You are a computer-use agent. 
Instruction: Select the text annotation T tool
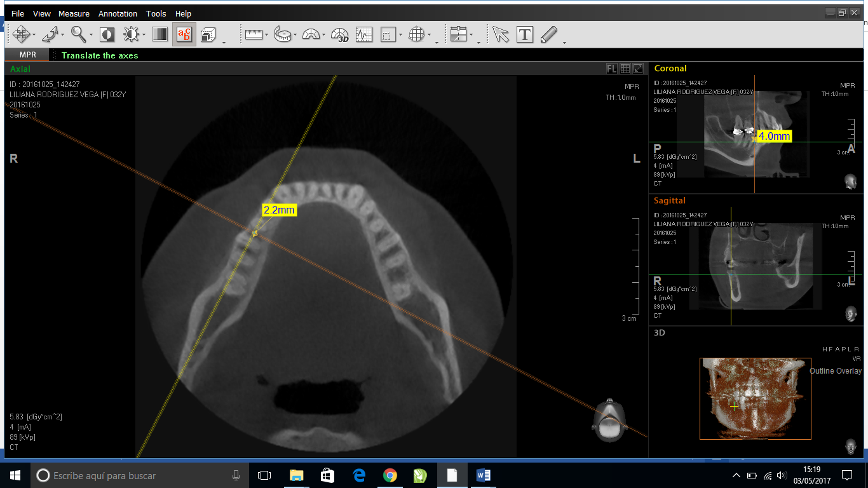(x=525, y=35)
